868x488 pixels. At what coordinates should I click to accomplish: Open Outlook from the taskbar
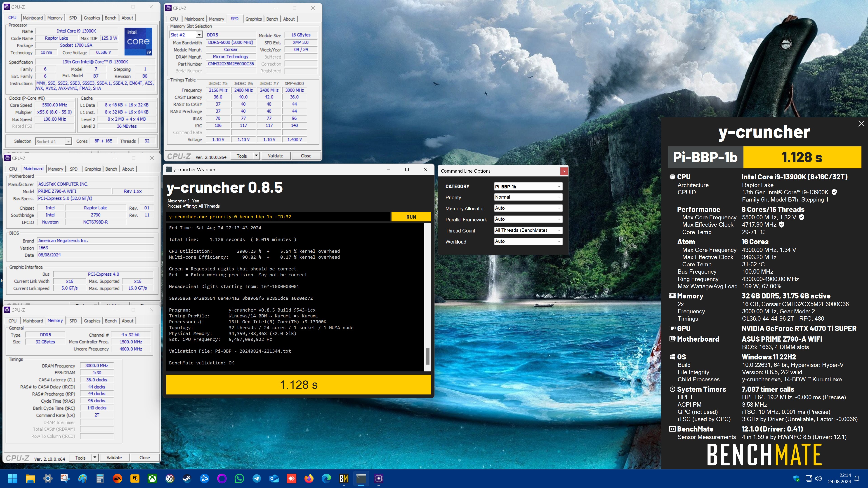click(x=274, y=478)
